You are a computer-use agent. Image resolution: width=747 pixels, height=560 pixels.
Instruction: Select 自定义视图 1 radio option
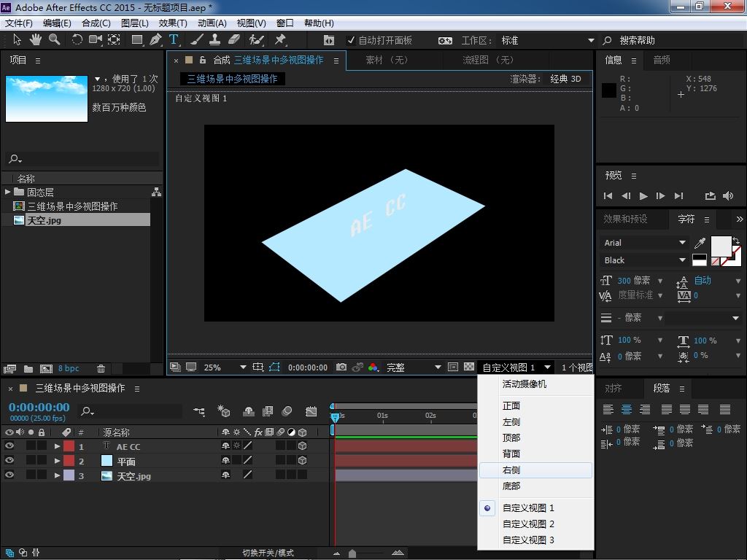[528, 508]
